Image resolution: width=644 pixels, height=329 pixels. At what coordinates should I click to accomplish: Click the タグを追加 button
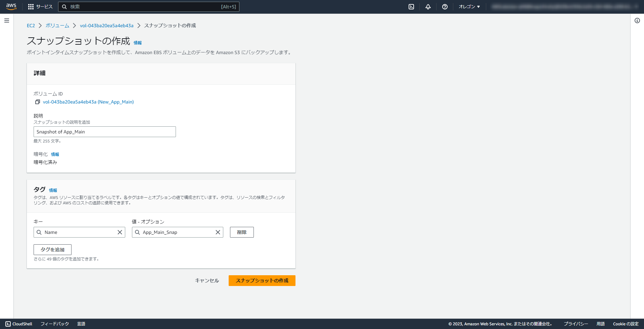pyautogui.click(x=52, y=250)
